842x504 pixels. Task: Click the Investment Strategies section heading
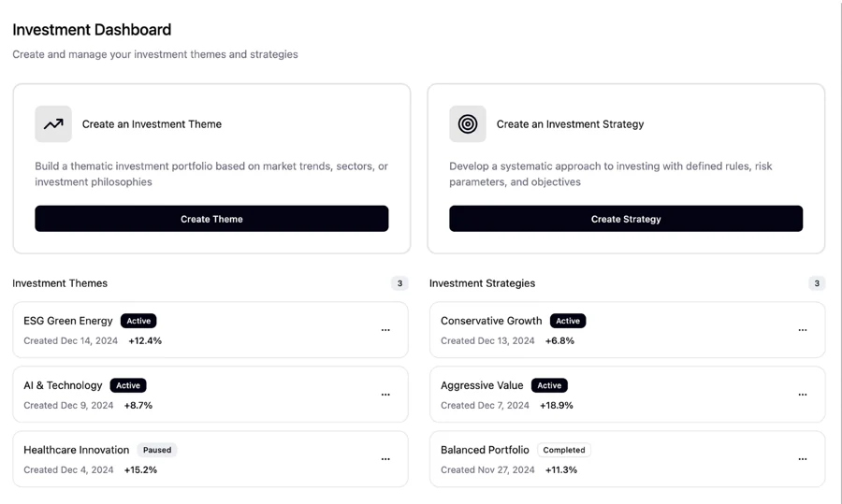point(482,283)
